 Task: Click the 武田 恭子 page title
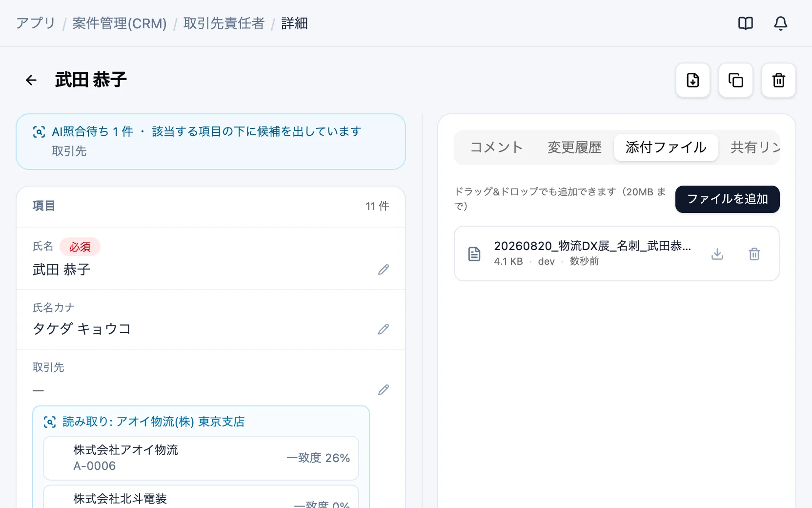pos(91,80)
